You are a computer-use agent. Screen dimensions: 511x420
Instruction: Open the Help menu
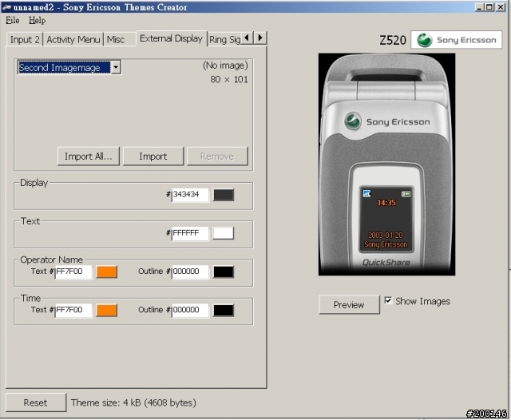37,20
